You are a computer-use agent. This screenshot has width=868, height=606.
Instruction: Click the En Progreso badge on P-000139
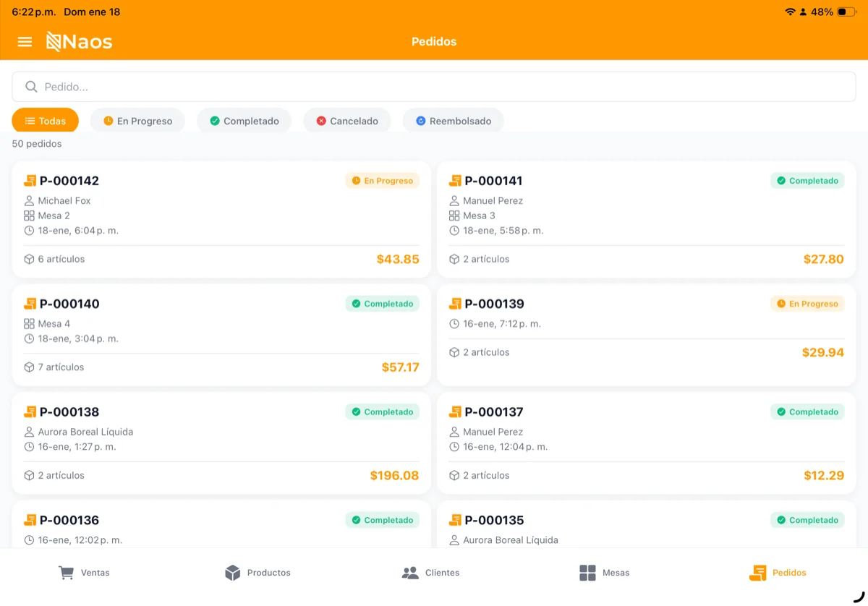(807, 304)
